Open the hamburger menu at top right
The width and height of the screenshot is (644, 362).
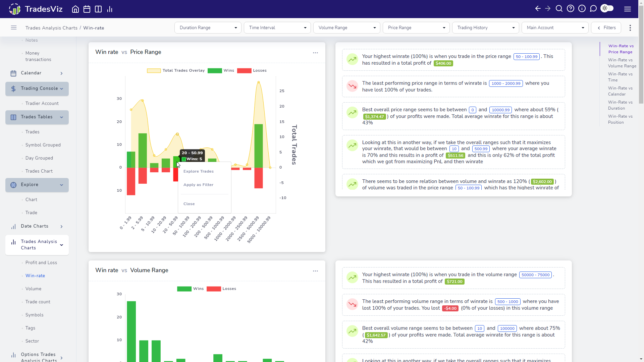[628, 9]
